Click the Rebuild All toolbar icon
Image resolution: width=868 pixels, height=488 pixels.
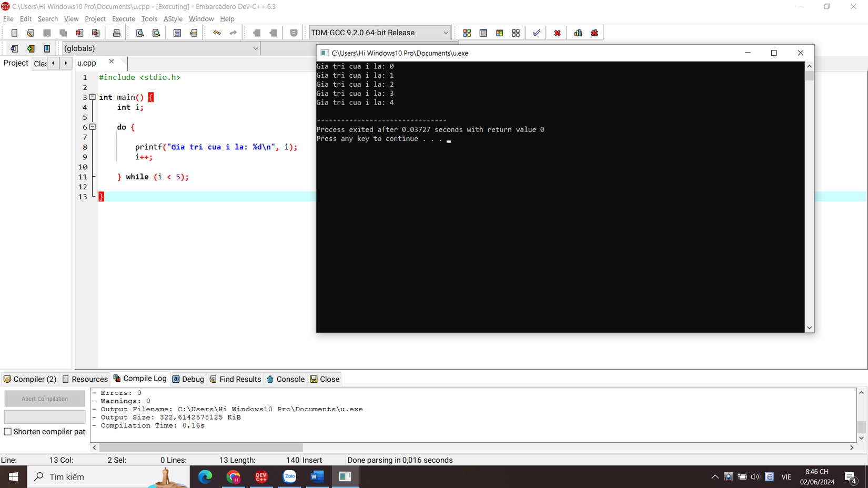click(516, 33)
